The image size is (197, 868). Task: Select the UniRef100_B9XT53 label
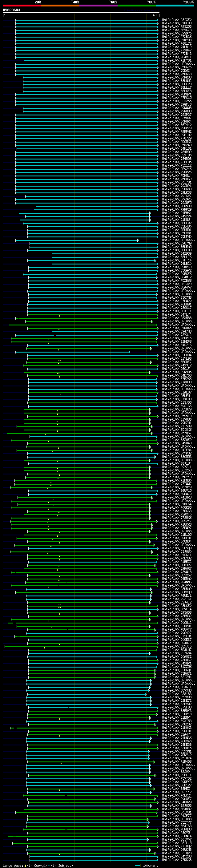(x=176, y=721)
